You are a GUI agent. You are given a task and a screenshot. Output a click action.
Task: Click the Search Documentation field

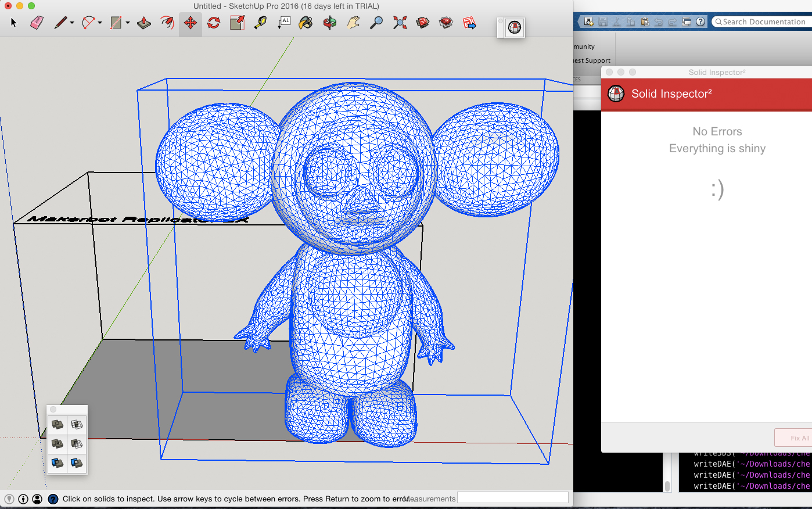coord(762,21)
